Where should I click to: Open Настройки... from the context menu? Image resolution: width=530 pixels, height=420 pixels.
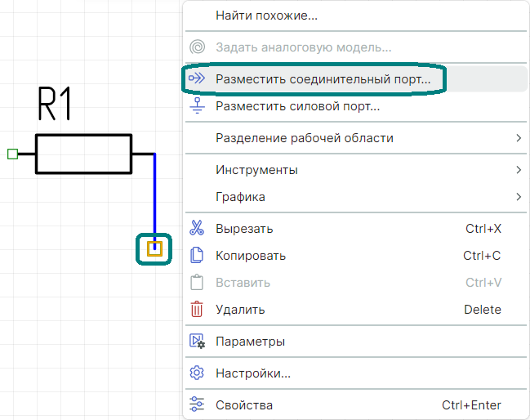pyautogui.click(x=253, y=373)
